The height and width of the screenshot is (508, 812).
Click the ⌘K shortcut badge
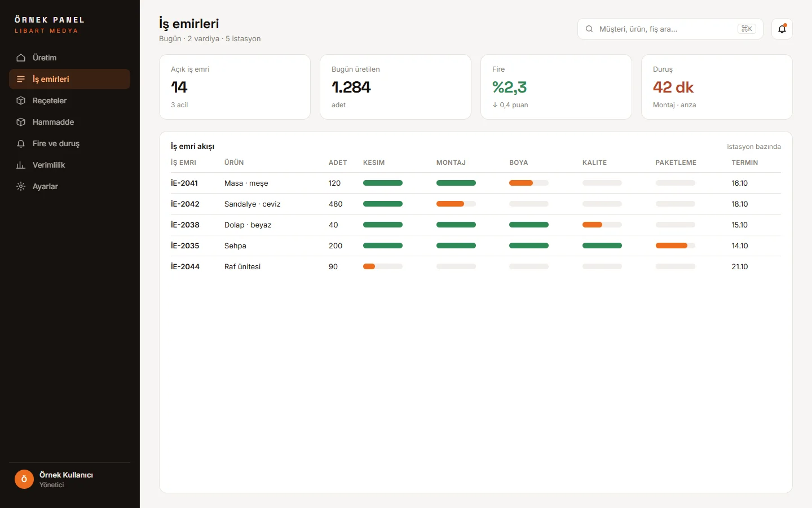pyautogui.click(x=747, y=29)
